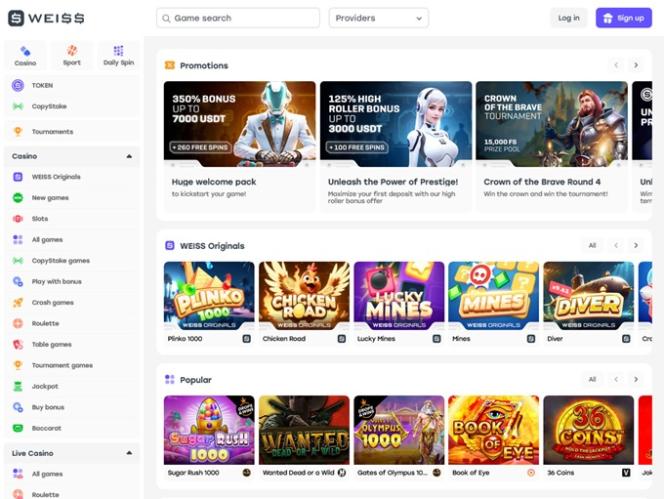This screenshot has height=499, width=664.
Task: Focus the Game search field
Action: point(238,18)
